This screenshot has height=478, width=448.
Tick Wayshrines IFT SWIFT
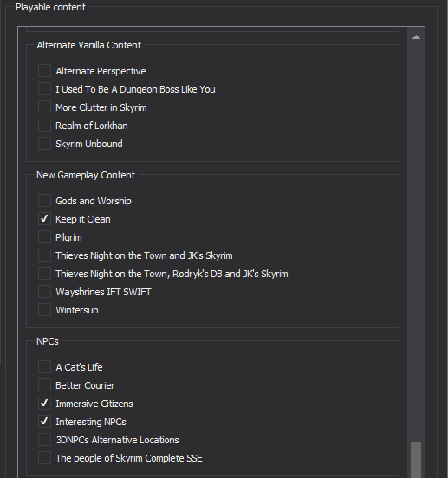(44, 292)
